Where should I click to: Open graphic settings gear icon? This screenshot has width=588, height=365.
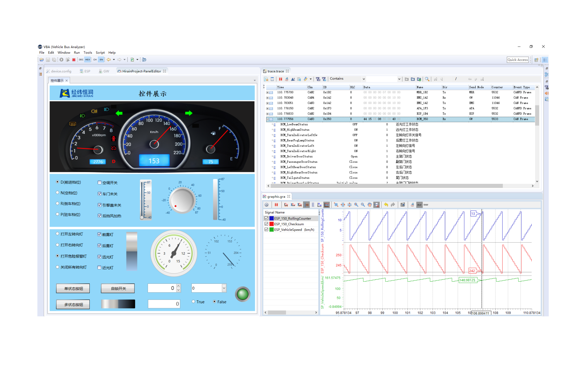coord(266,205)
